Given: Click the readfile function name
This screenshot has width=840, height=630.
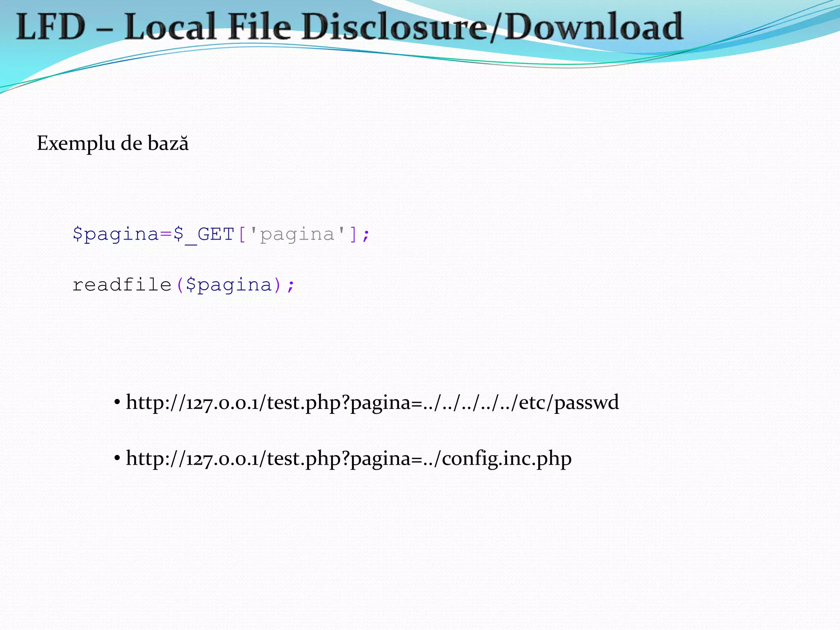Looking at the screenshot, I should (122, 285).
